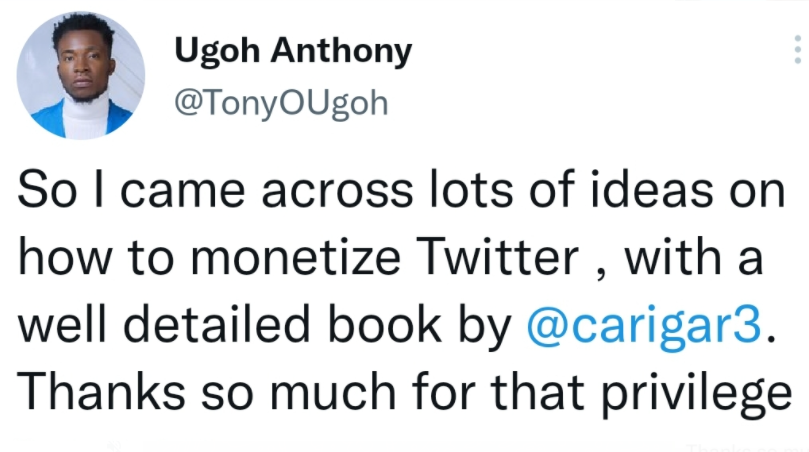
Task: Click Ugoh Anthony's profile picture
Action: 81,77
